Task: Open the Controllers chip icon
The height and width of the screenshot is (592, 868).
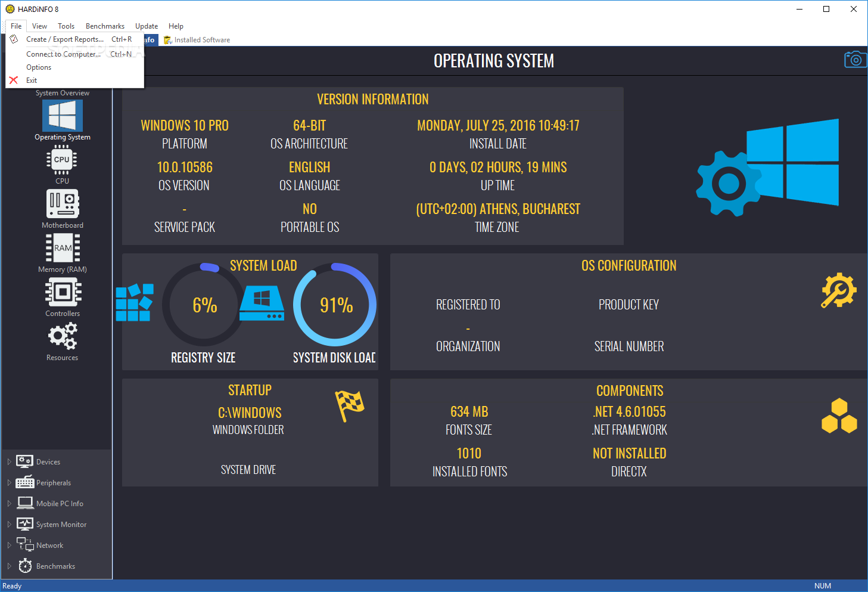Action: coord(63,292)
